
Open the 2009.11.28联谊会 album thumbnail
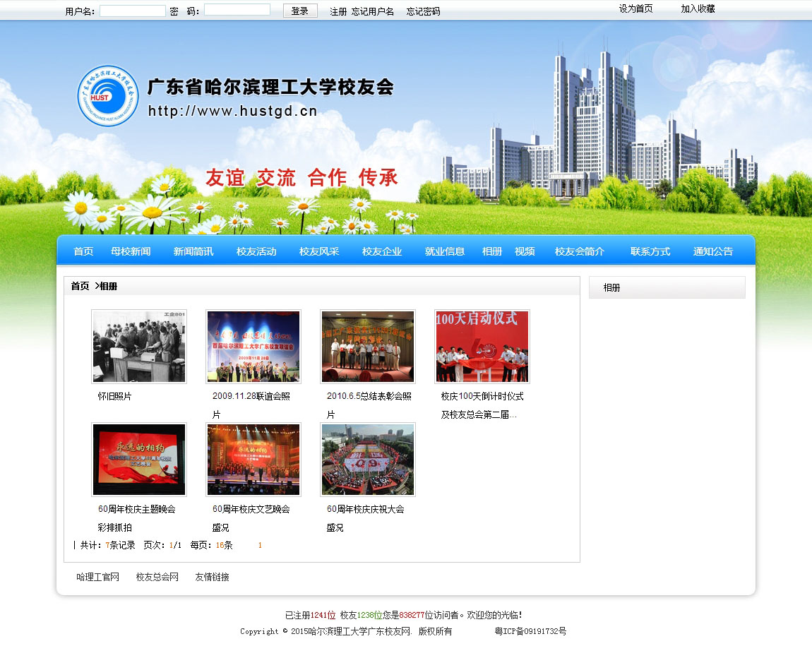pyautogui.click(x=253, y=347)
